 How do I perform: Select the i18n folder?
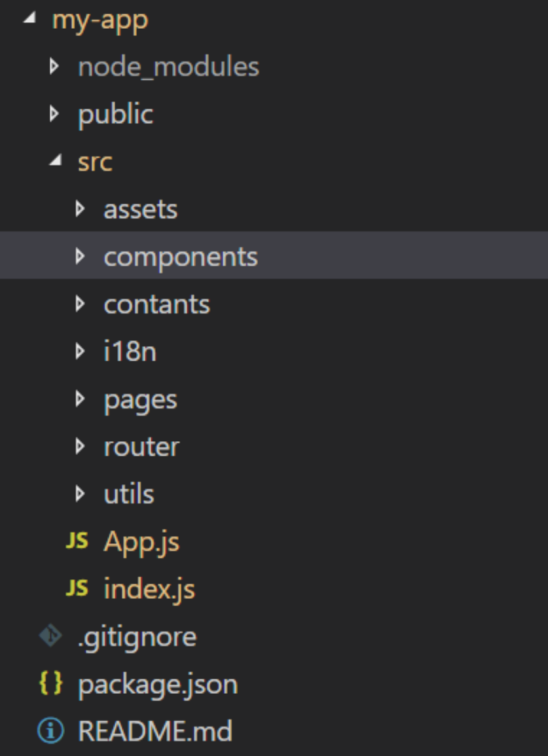(x=274, y=351)
